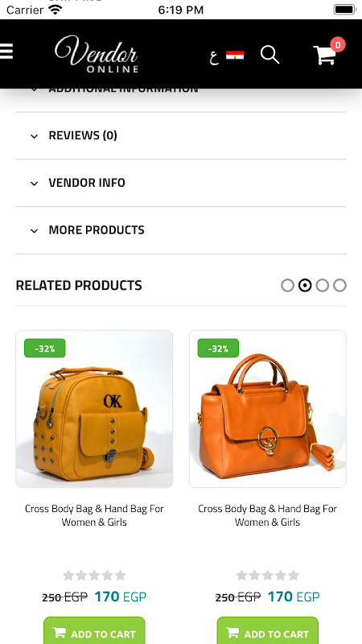Open the orange handbag product title link
This screenshot has width=362, height=644.
(268, 515)
